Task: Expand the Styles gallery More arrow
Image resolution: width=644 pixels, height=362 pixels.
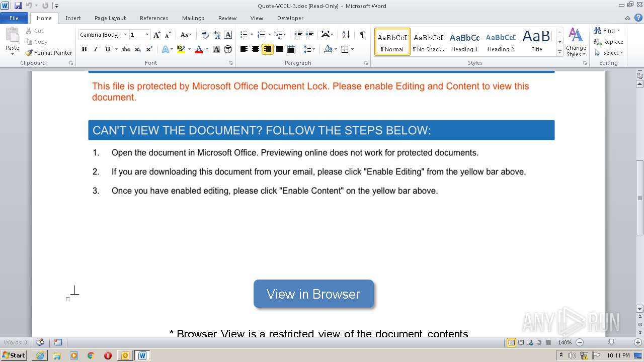Action: click(559, 52)
